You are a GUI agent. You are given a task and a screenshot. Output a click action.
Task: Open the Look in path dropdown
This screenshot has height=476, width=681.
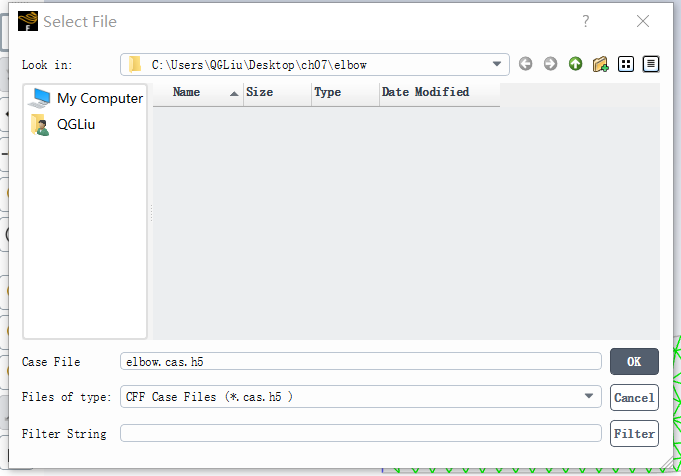pos(314,65)
